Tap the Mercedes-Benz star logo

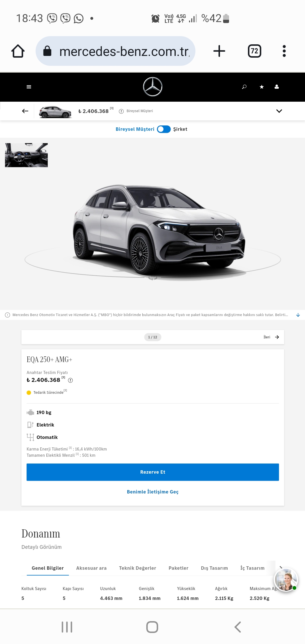click(153, 87)
